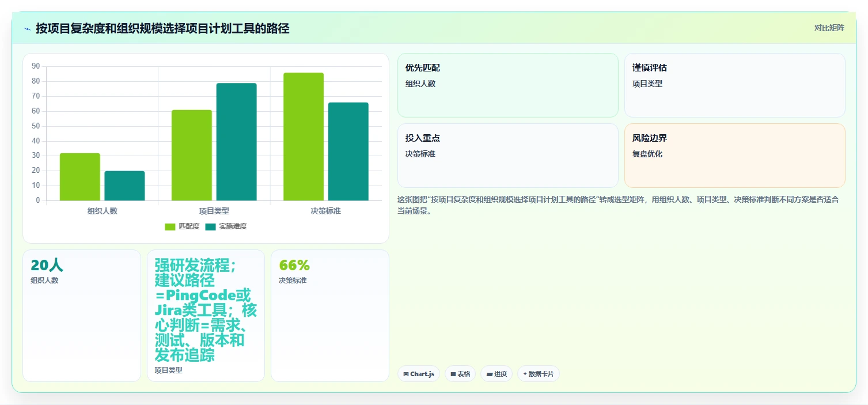Open the 风险边界 card

pos(734,156)
